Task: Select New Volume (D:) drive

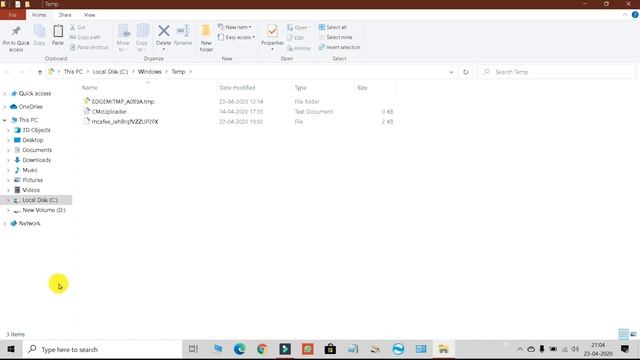Action: (x=44, y=210)
